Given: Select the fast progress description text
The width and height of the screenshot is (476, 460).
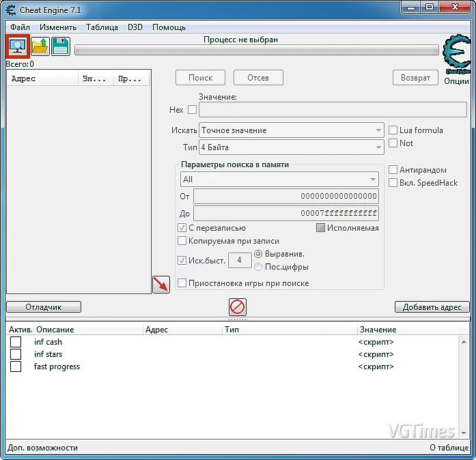Looking at the screenshot, I should point(57,366).
